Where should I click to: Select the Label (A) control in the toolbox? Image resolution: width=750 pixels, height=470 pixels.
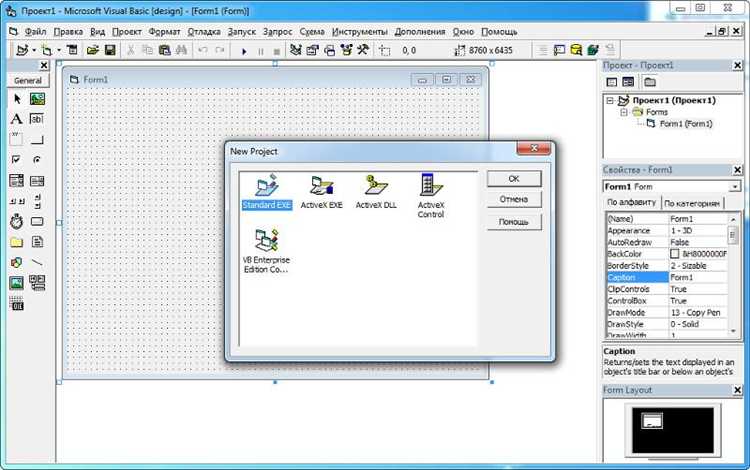coord(17,119)
